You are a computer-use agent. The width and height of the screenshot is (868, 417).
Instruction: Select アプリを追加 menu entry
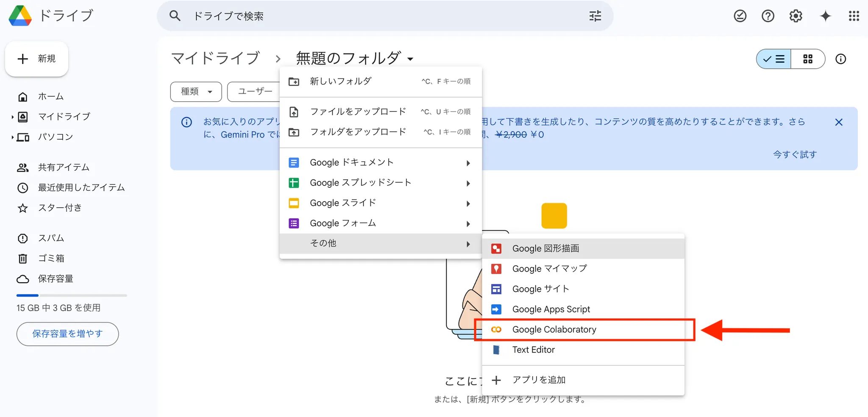point(583,380)
